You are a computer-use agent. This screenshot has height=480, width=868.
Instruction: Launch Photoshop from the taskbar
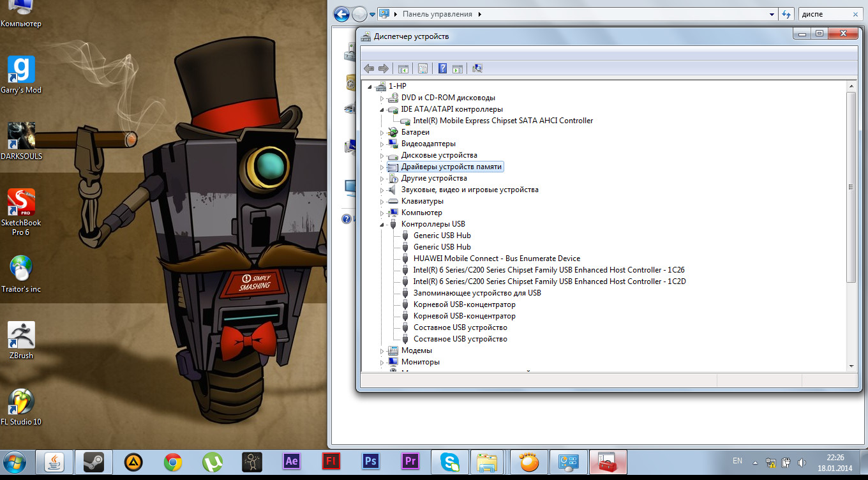coord(371,461)
